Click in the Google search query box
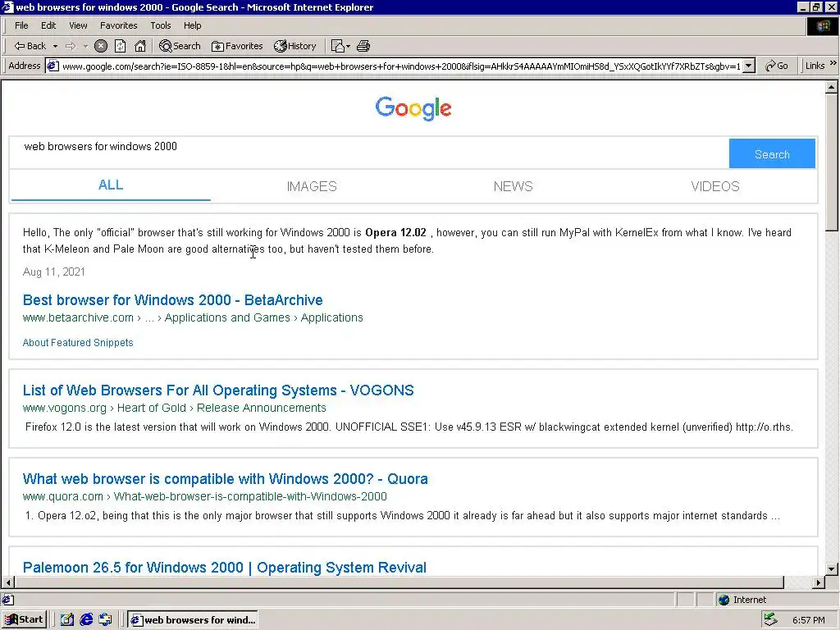The image size is (840, 630). (x=370, y=153)
